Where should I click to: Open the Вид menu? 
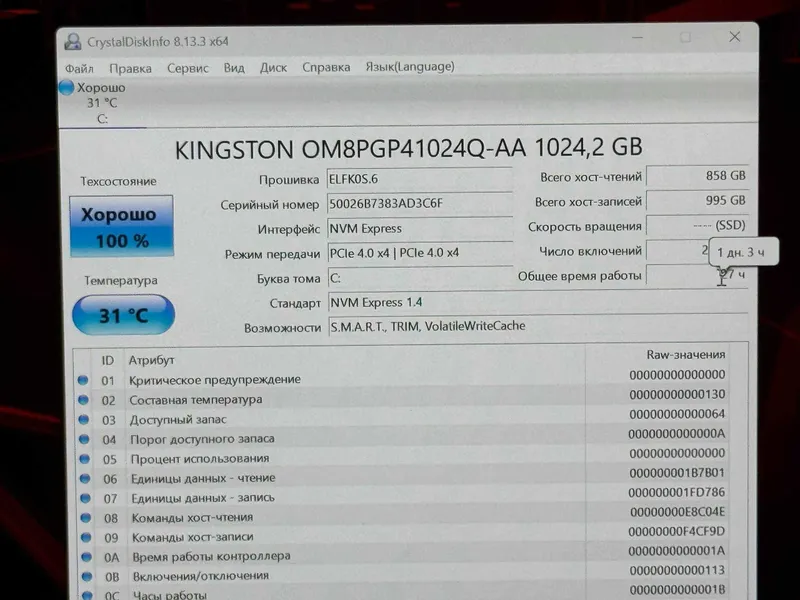234,68
